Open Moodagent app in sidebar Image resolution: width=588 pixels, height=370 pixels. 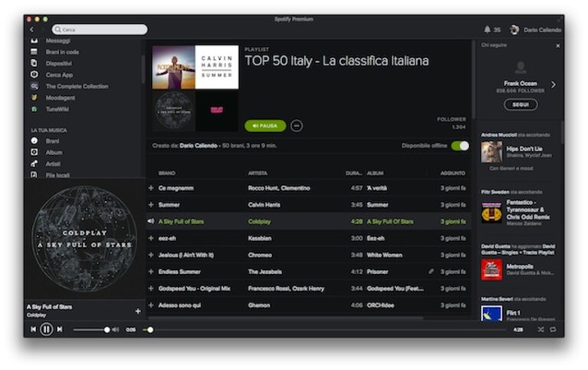(60, 97)
